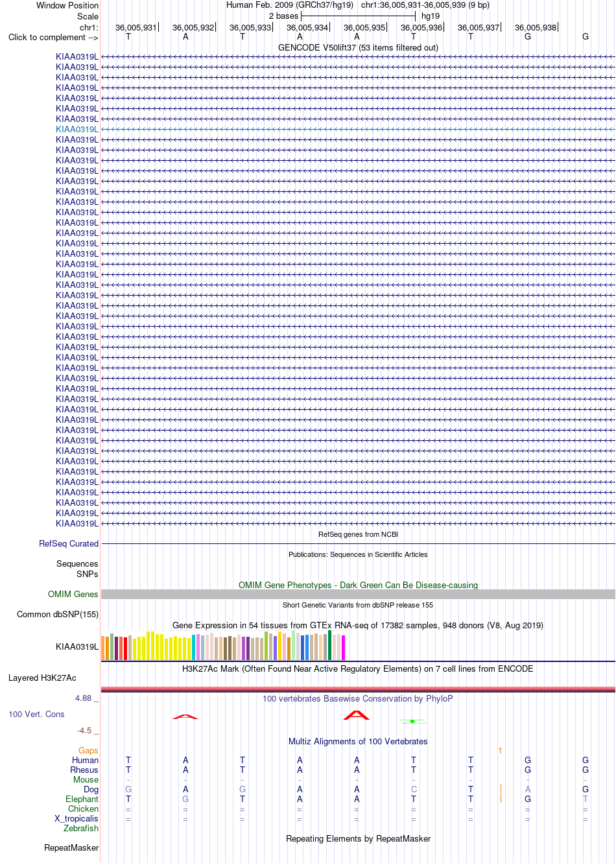This screenshot has width=616, height=863.
Task: Click the 'Common dbSNP(155)' track label
Action: [x=58, y=614]
